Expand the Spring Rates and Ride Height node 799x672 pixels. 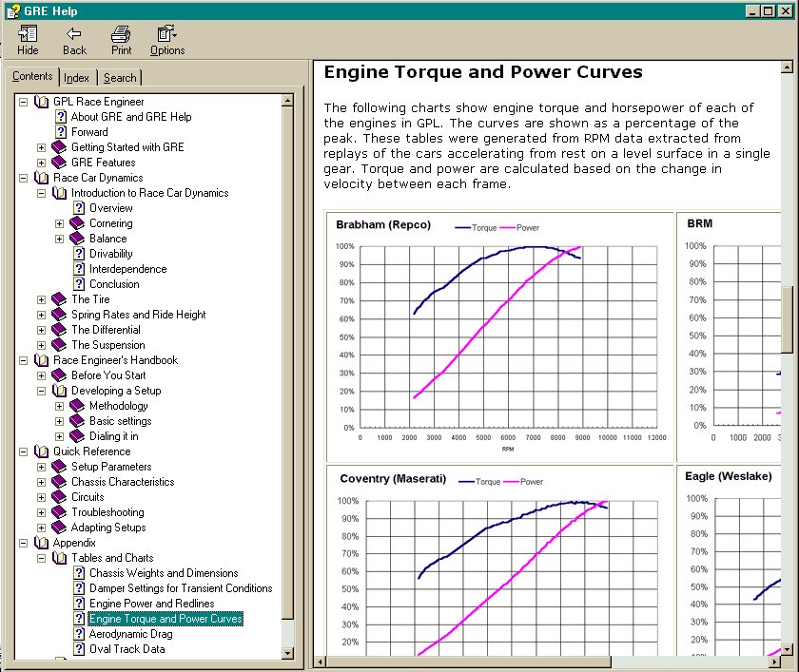(x=41, y=315)
